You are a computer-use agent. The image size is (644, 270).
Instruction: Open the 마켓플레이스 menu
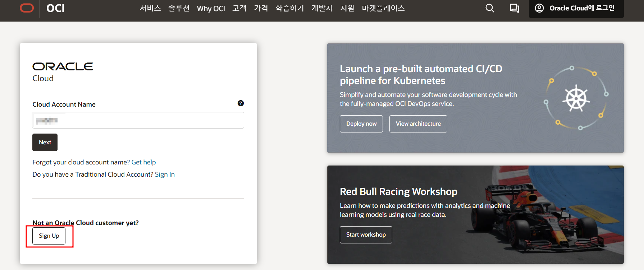[x=383, y=8]
